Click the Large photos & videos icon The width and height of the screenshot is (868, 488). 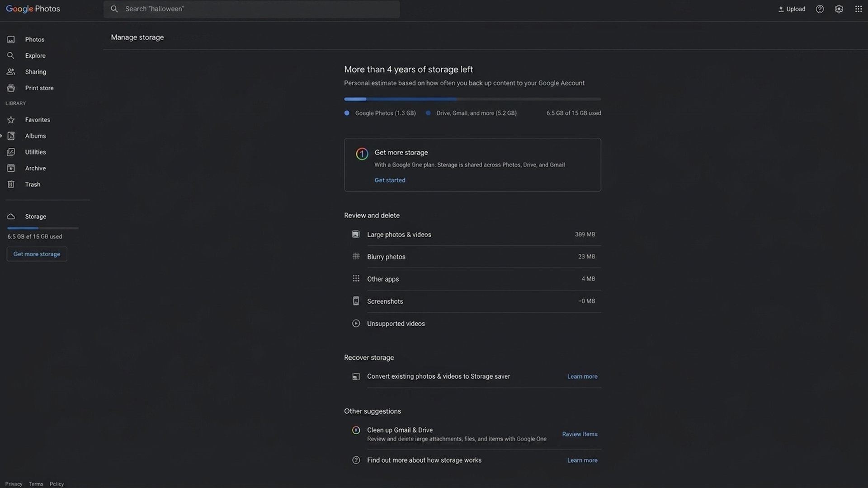(356, 234)
